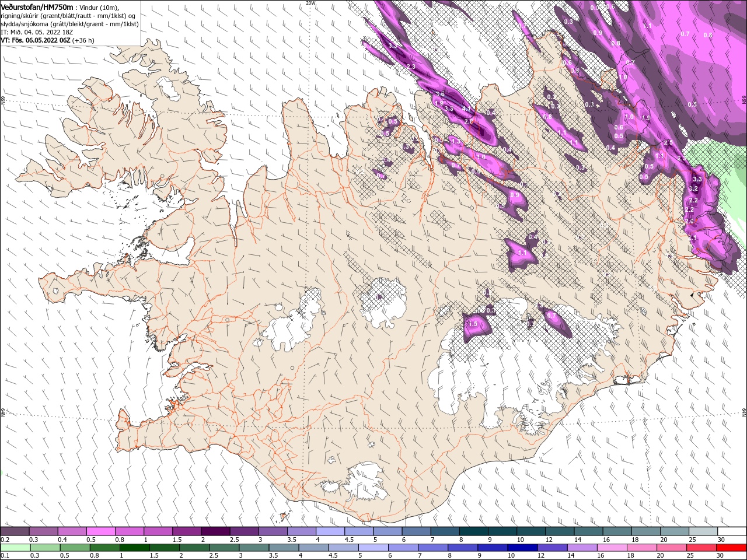Select bottom-row blue swatch between 8 and 9
This screenshot has height=560, width=747.
463,548
